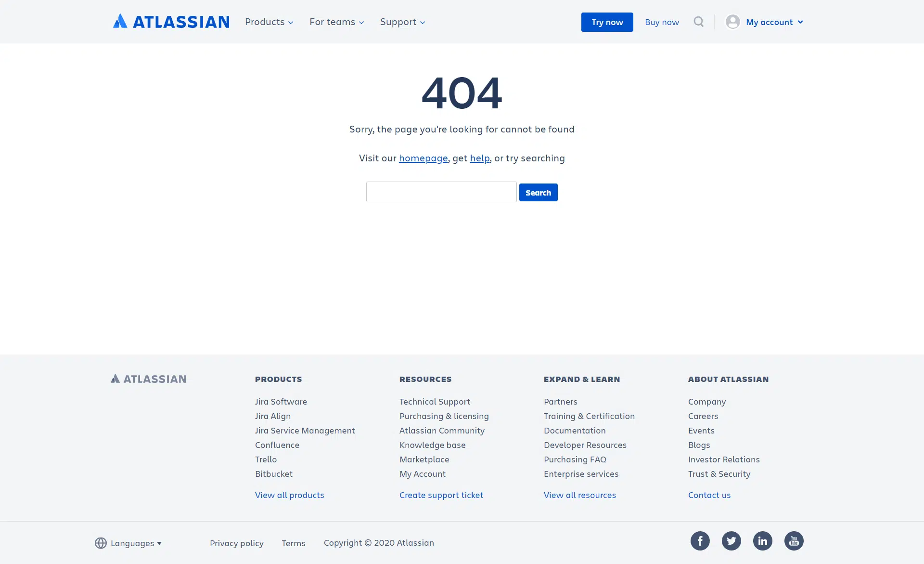Click the blue Search button
Screen dimensions: 924x564
(x=538, y=192)
